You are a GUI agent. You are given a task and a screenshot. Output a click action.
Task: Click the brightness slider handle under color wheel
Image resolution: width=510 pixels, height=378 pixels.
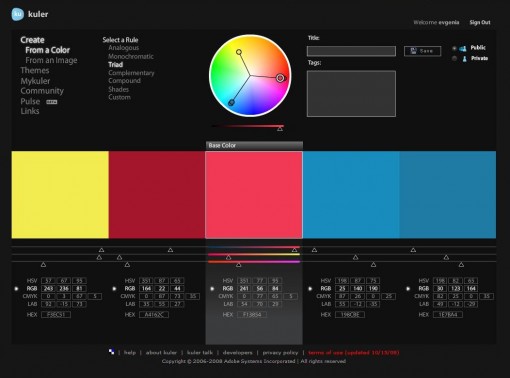pos(280,129)
